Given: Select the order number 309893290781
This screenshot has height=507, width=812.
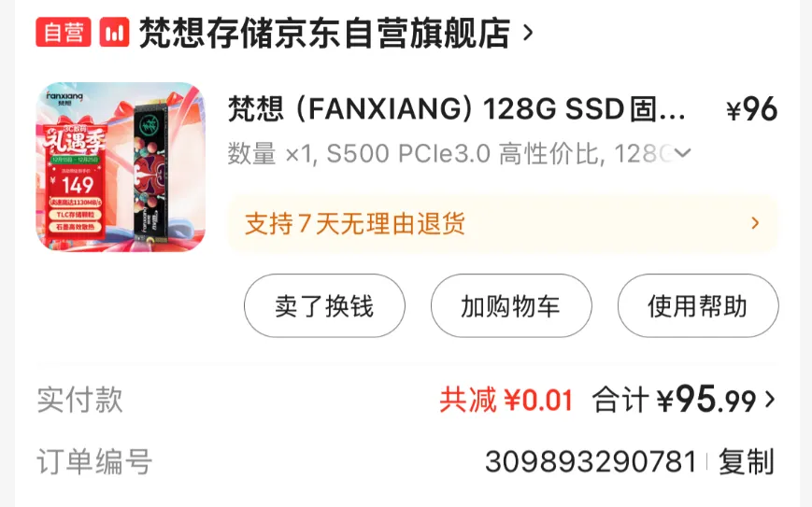Looking at the screenshot, I should pos(591,461).
